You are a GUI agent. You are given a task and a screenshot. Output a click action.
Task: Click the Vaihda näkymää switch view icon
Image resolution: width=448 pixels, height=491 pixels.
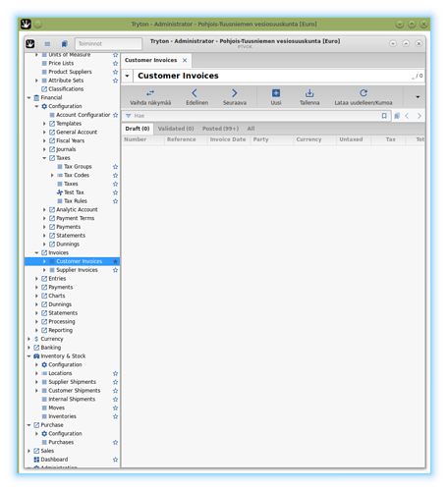(x=150, y=93)
